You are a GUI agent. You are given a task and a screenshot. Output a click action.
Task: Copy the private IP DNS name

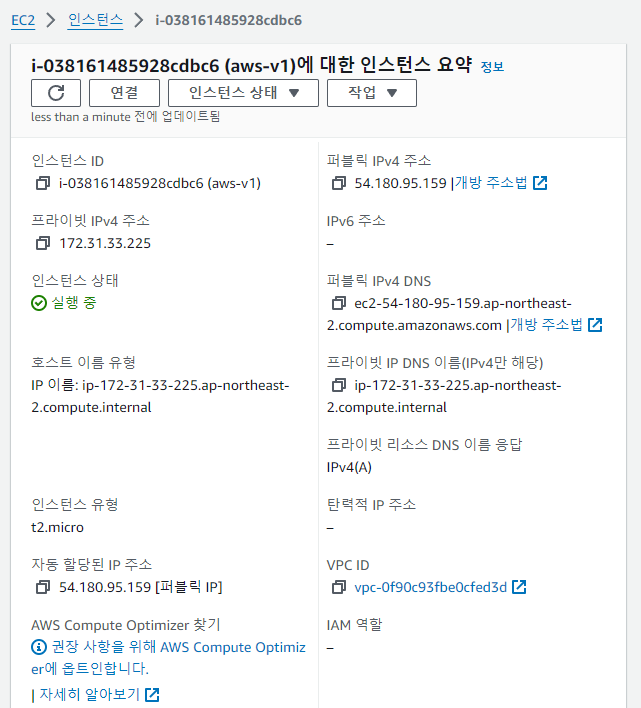point(339,385)
